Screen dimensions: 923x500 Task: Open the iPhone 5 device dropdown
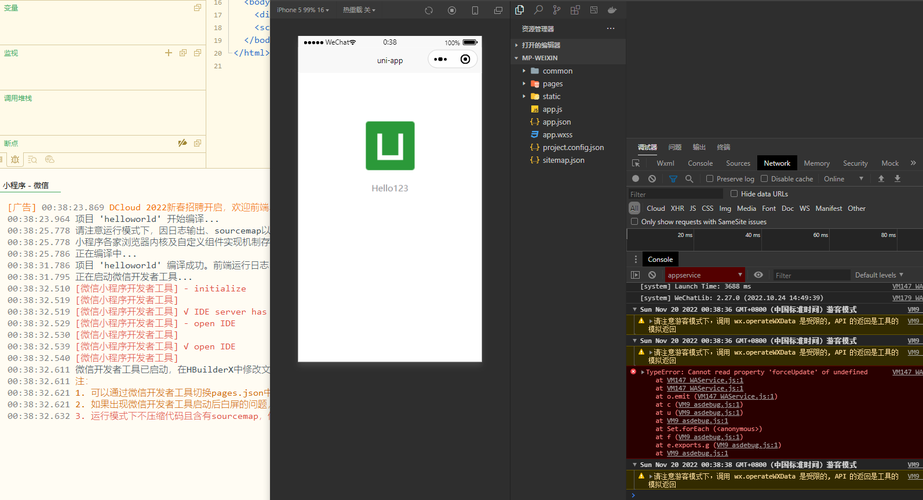pyautogui.click(x=303, y=10)
